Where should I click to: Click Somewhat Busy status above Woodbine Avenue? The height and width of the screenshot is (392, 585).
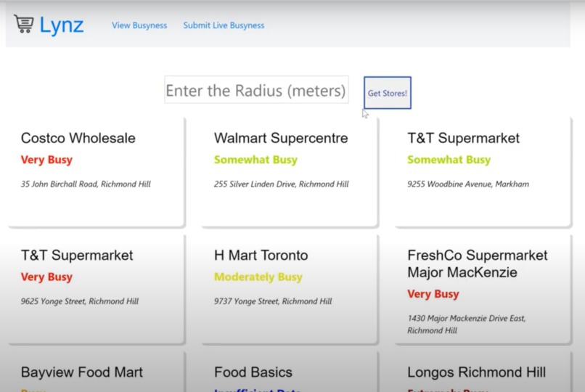pyautogui.click(x=449, y=160)
